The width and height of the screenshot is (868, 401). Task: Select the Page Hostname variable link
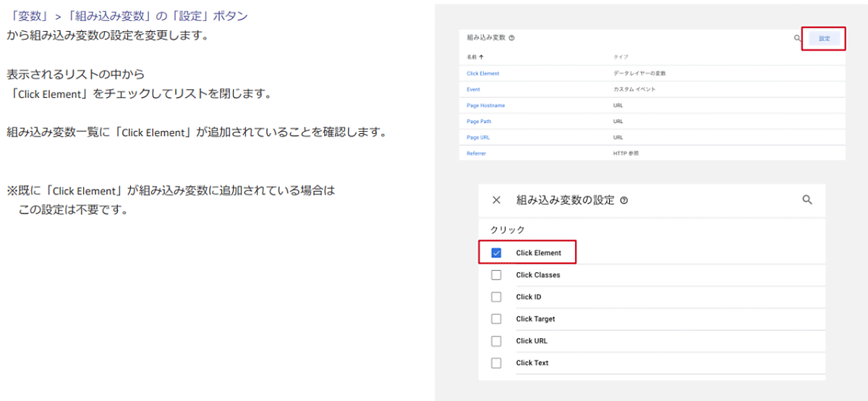click(485, 106)
